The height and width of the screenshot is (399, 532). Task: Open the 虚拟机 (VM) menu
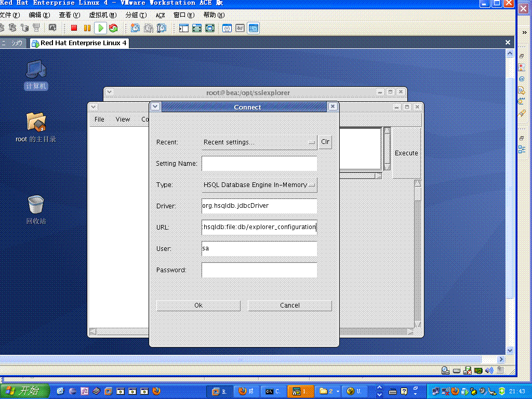click(x=102, y=15)
